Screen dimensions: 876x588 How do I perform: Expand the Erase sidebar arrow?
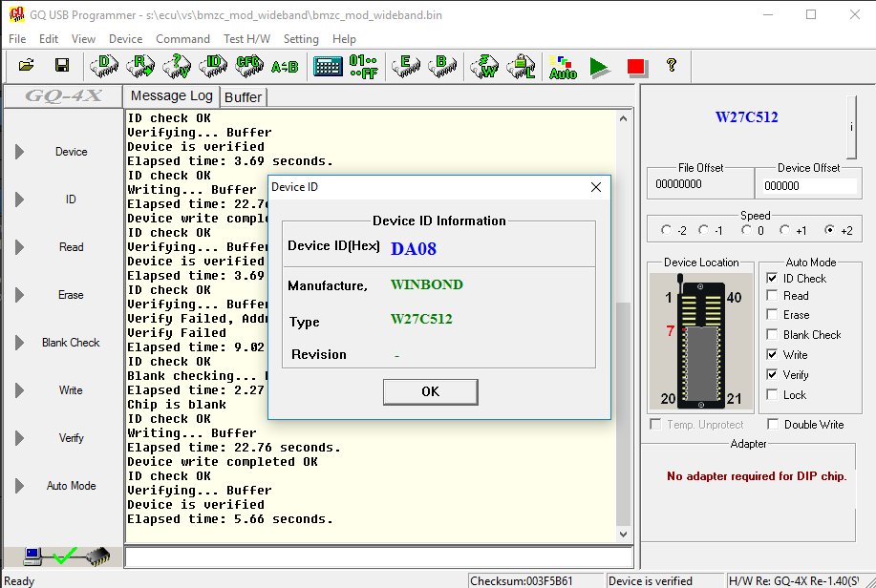click(x=19, y=295)
